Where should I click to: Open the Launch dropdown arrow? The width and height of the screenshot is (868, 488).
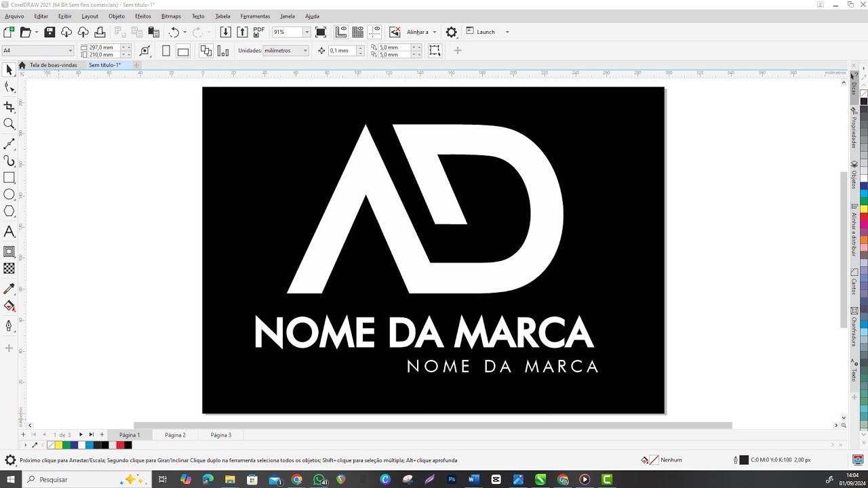point(507,32)
